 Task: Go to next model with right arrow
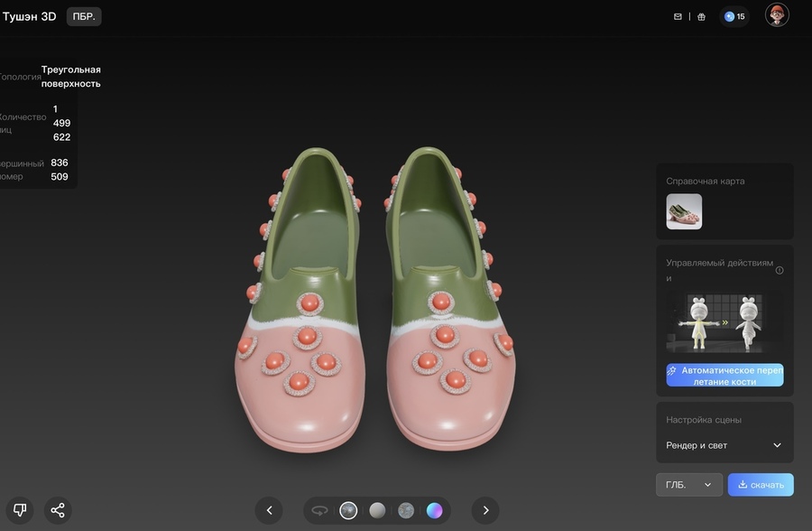pos(485,510)
